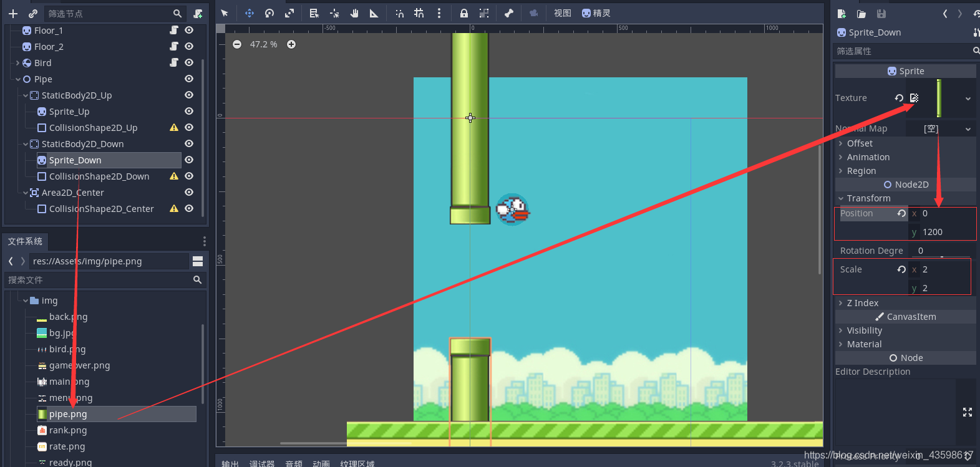
Task: Open file system dock options dots
Action: [x=204, y=241]
